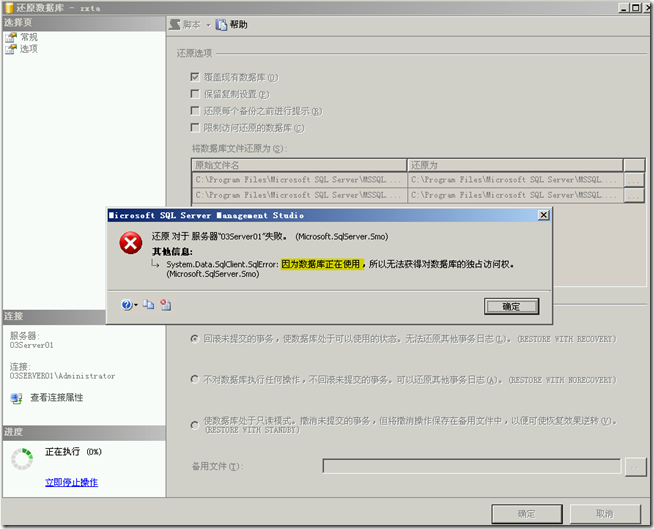Expand the 脚本 dropdown arrow
Image resolution: width=654 pixels, height=529 pixels.
(x=208, y=25)
